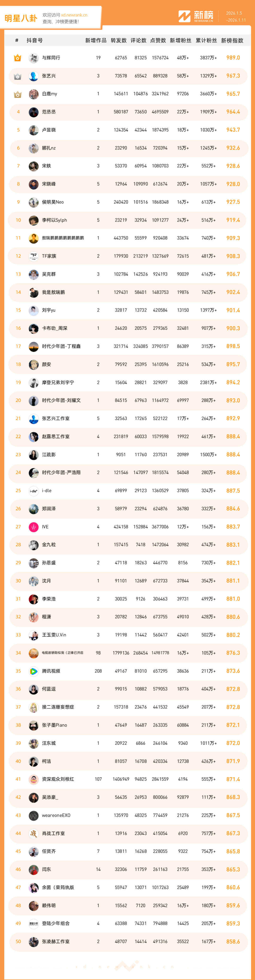
Task: Click the pink IVE logo avatar
Action: (x=34, y=527)
